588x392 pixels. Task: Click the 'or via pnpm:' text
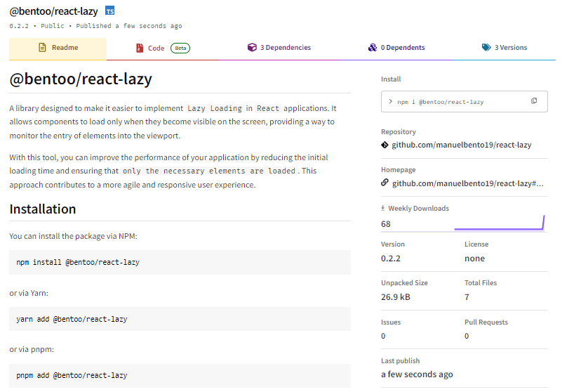[32, 350]
